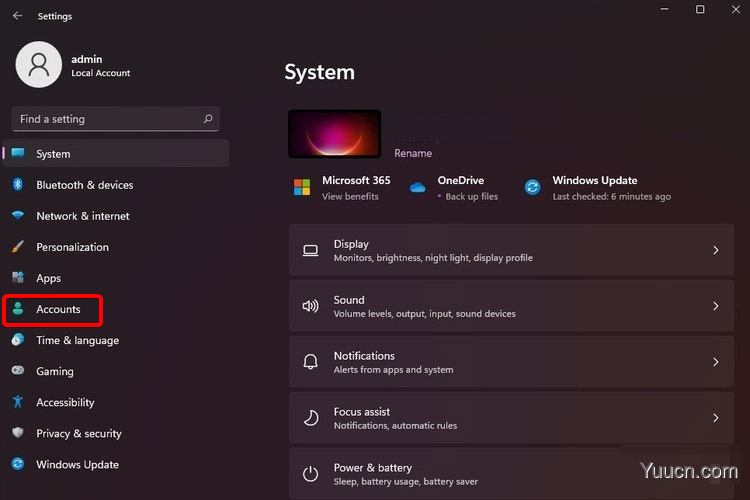The width and height of the screenshot is (750, 500).
Task: Open System in the sidebar
Action: pyautogui.click(x=116, y=154)
